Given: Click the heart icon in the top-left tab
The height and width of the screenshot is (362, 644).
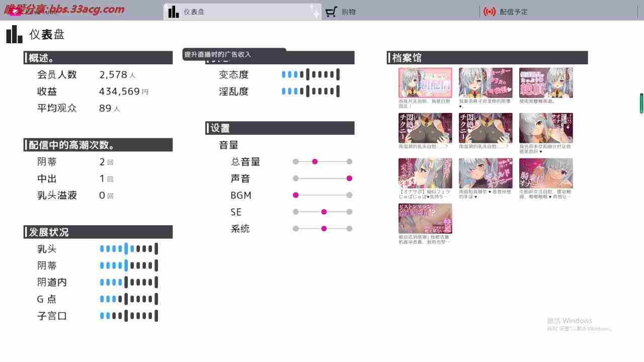Looking at the screenshot, I should tap(17, 12).
